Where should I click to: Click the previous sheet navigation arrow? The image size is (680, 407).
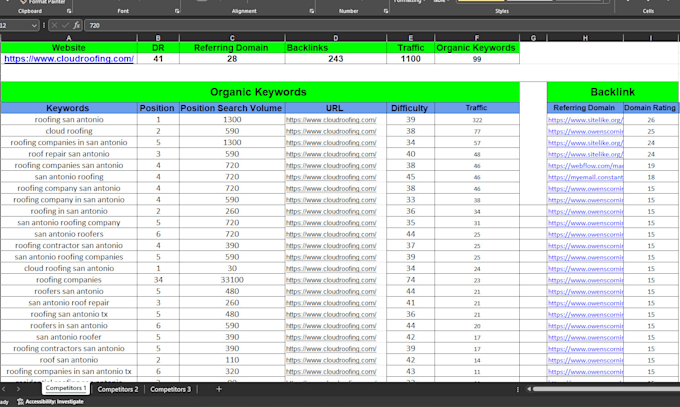(4, 389)
